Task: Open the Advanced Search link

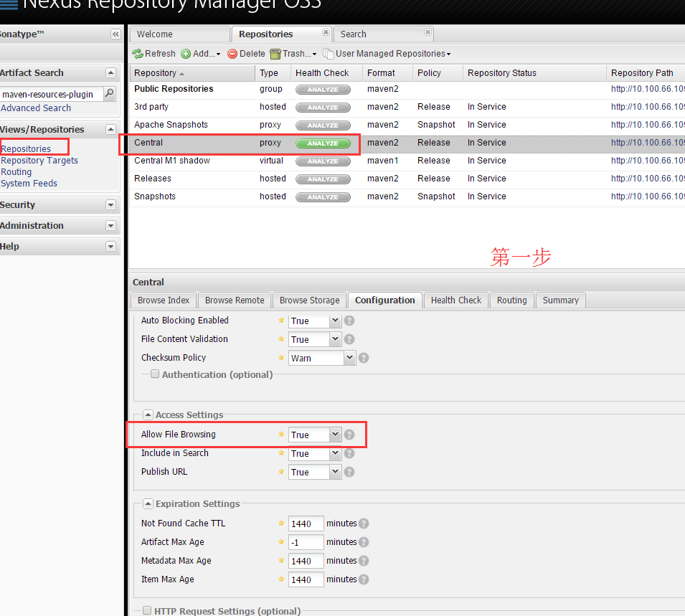Action: coord(36,108)
